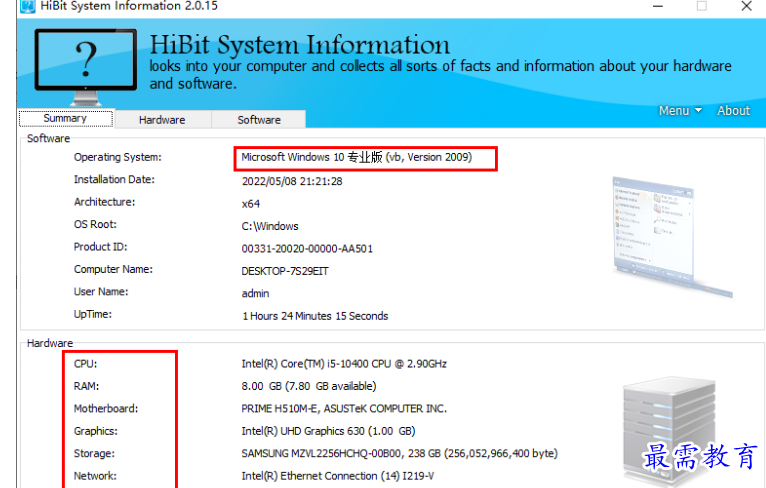
Task: Click the Graphics label
Action: pos(96,431)
